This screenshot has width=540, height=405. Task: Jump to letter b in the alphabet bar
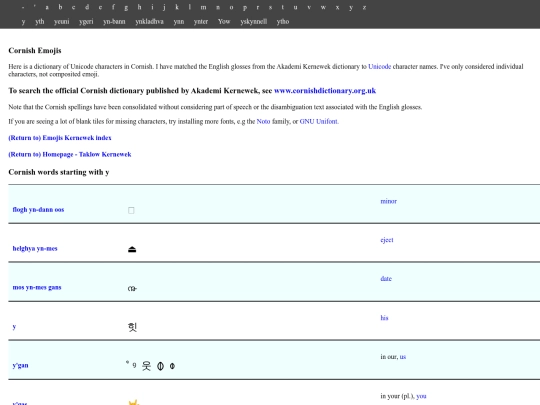(60, 7)
